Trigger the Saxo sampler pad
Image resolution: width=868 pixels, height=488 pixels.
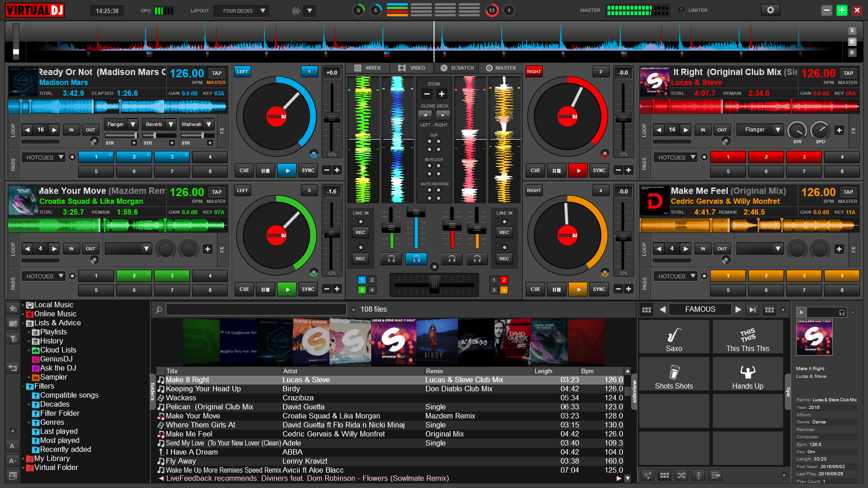pyautogui.click(x=674, y=337)
